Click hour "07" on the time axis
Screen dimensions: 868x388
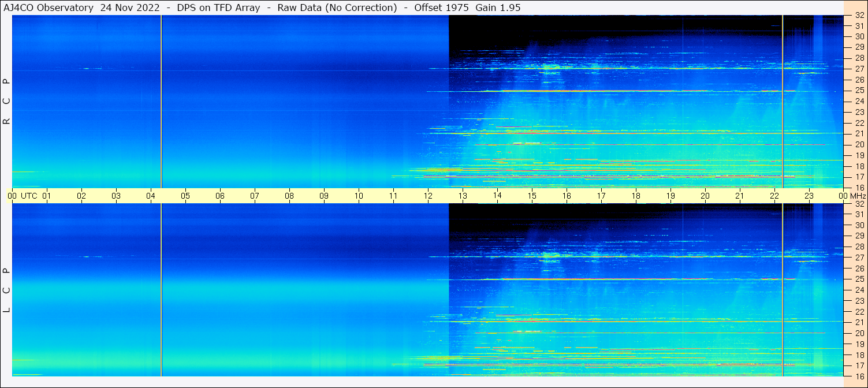click(255, 196)
